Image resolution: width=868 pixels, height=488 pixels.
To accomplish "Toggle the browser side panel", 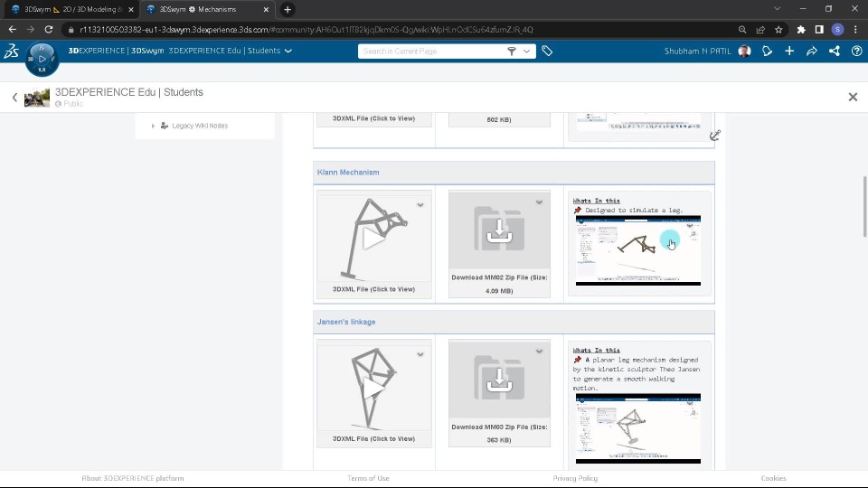I will [x=819, y=29].
